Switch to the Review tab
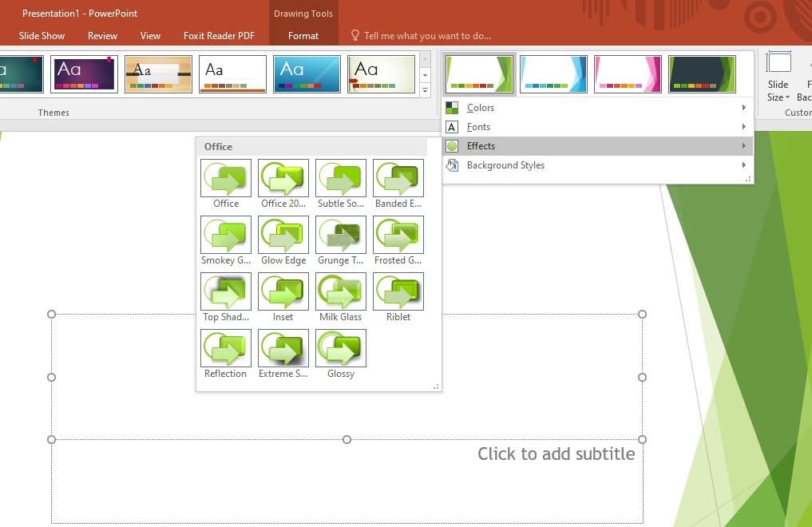Image resolution: width=812 pixels, height=527 pixels. [102, 35]
